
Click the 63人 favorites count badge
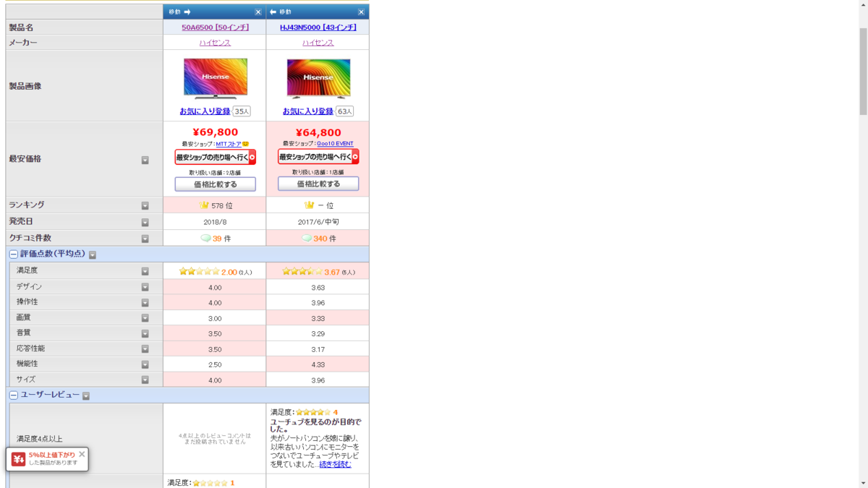[345, 111]
